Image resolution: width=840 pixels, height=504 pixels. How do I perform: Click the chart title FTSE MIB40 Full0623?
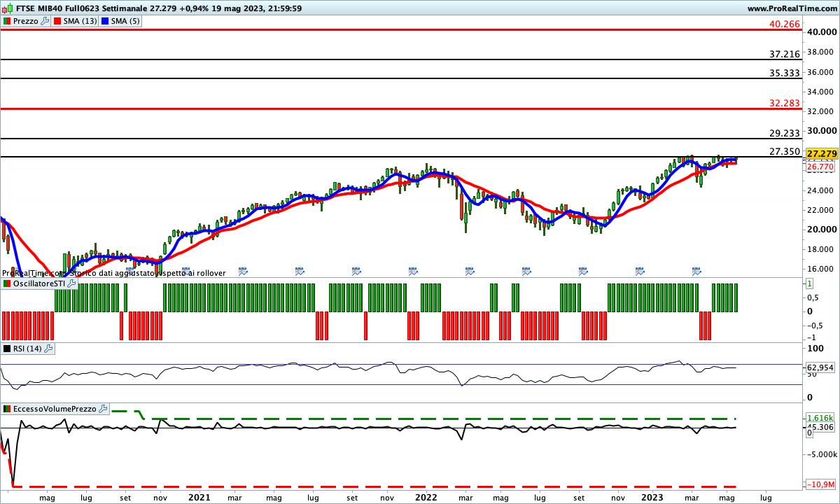pyautogui.click(x=56, y=8)
